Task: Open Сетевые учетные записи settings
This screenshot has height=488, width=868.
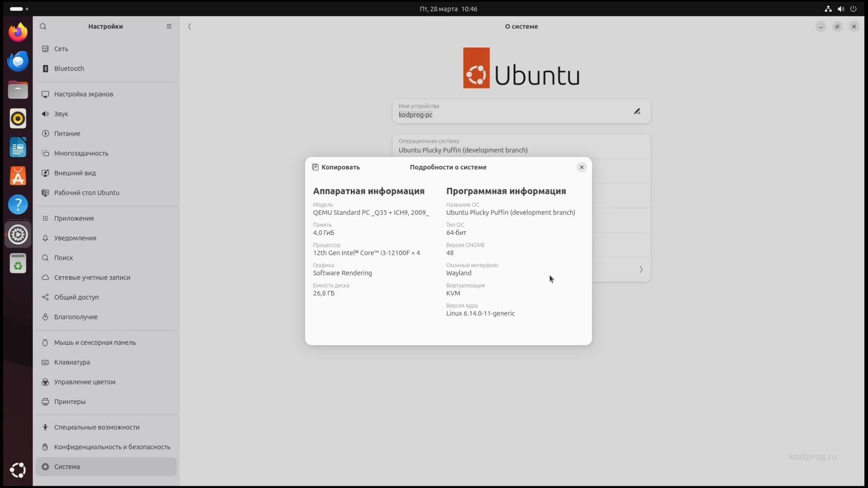Action: (106, 277)
